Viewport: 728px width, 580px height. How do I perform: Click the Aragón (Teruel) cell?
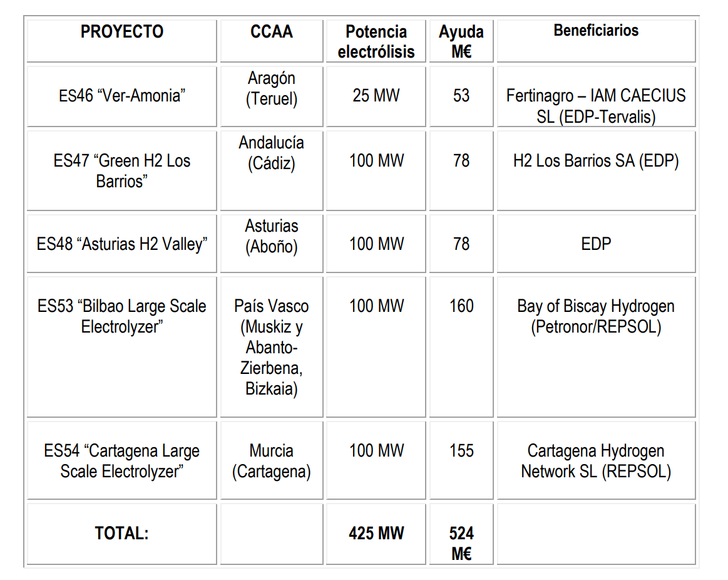(272, 96)
